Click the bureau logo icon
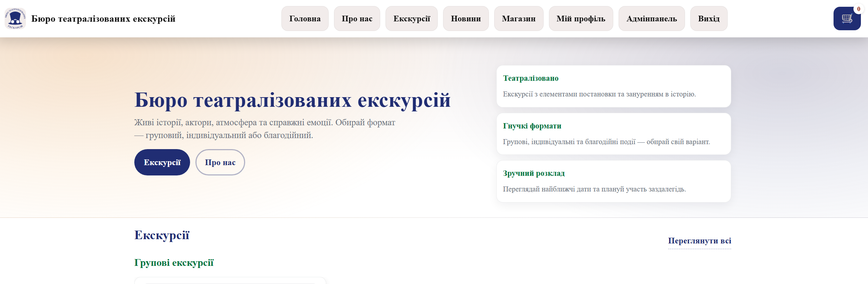Image resolution: width=868 pixels, height=284 pixels. [x=15, y=19]
